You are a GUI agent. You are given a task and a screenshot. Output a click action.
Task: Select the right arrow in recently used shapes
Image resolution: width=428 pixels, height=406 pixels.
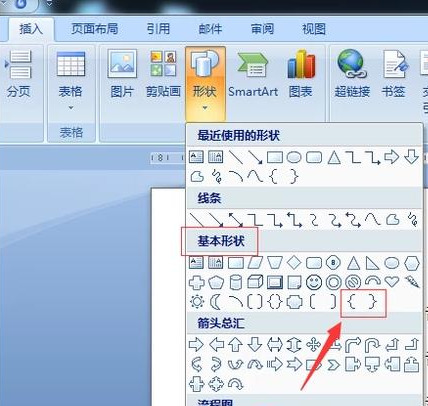391,157
